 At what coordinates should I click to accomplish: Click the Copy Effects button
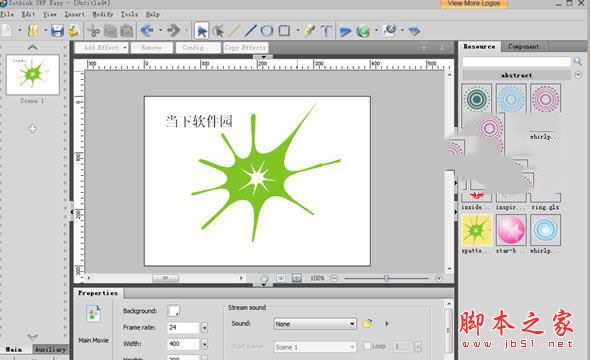(x=245, y=48)
